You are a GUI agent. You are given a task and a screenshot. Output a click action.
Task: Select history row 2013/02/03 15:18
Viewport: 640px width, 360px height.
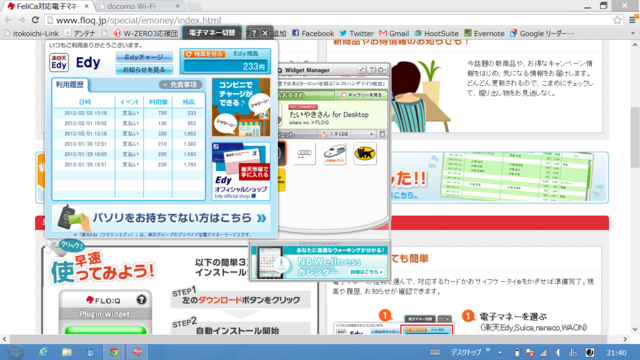click(129, 113)
